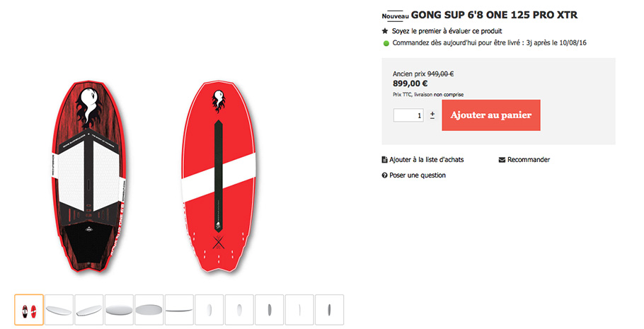Select the first red boards thumbnail
This screenshot has height=329, width=644.
click(x=29, y=310)
